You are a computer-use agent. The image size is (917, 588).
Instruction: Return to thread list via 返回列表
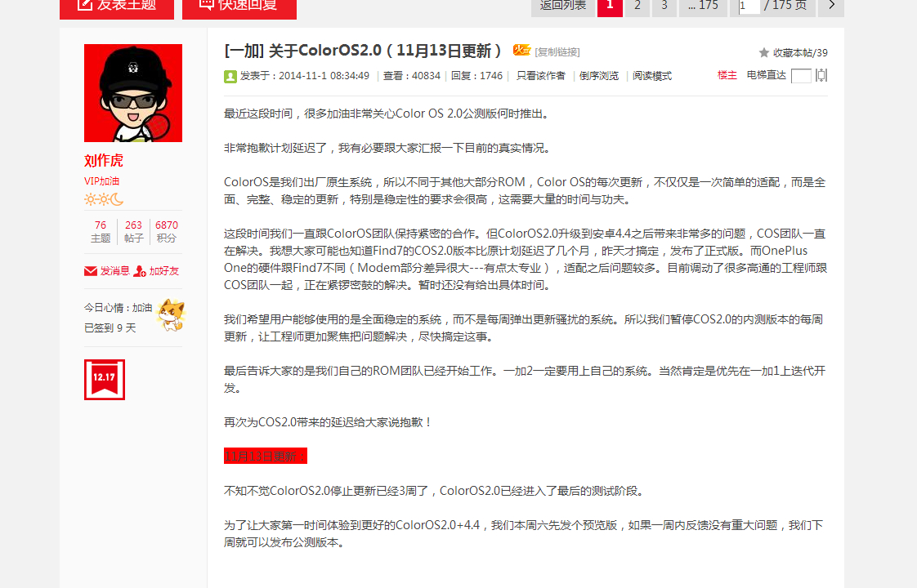(562, 7)
